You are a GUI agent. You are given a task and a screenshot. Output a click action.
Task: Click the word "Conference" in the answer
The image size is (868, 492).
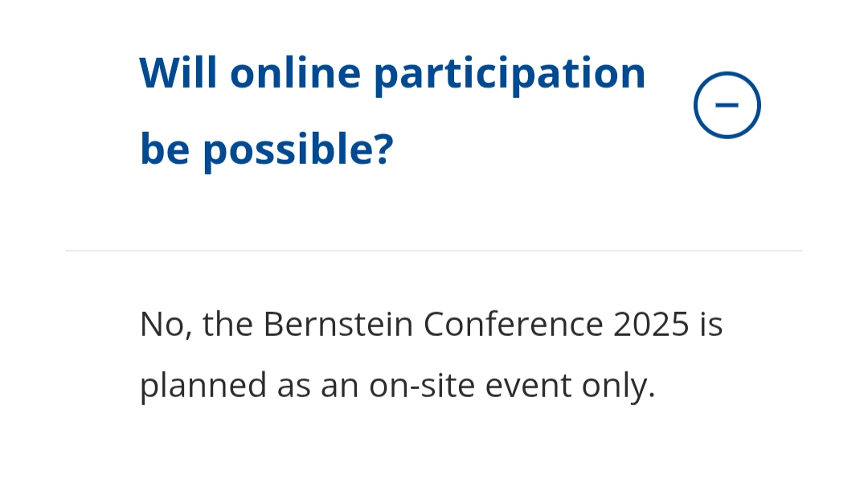513,325
